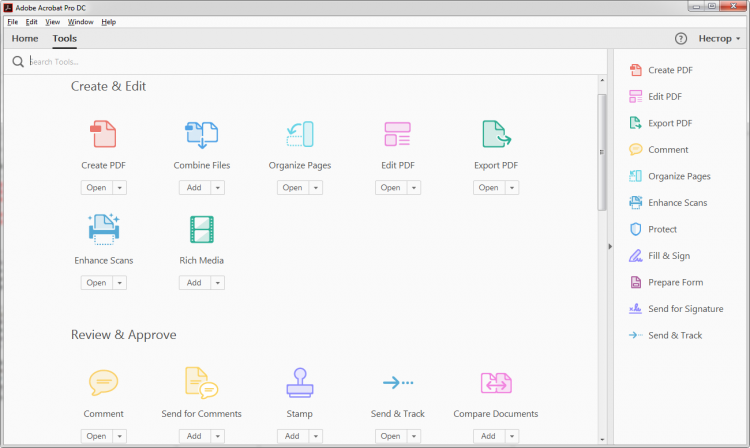Screen dimensions: 750x448
Task: Click the Send for Signature label
Action: click(685, 309)
